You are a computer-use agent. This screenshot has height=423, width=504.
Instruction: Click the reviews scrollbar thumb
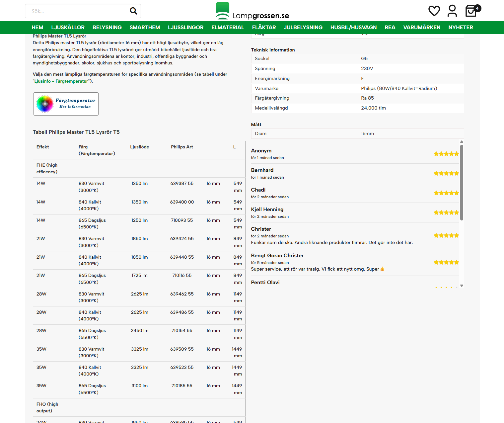462,182
